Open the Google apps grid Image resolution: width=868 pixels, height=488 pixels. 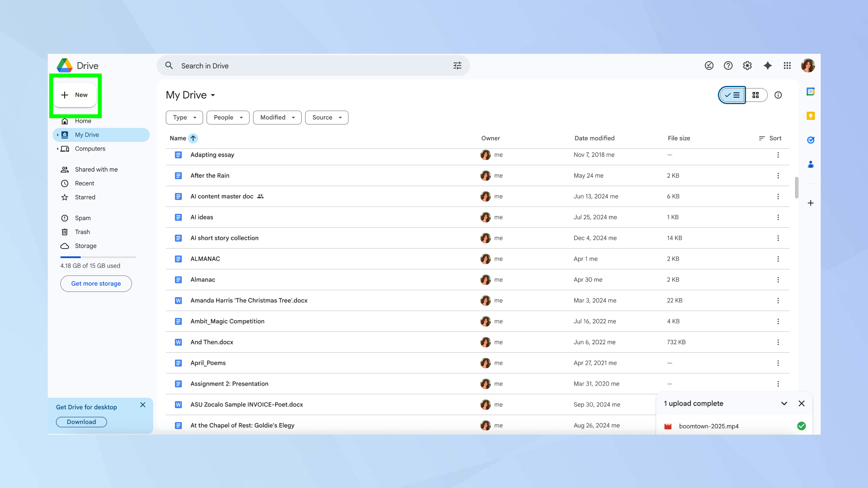pos(788,66)
